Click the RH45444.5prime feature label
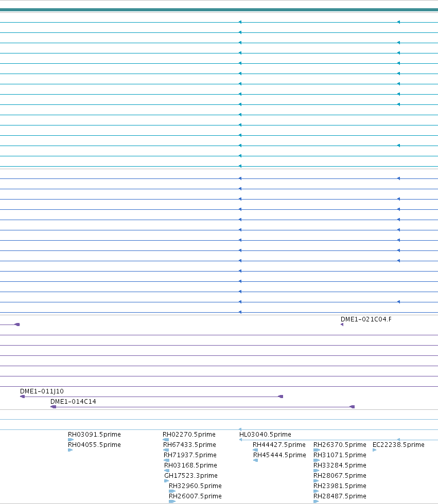Image resolution: width=438 pixels, height=504 pixels. click(x=279, y=455)
